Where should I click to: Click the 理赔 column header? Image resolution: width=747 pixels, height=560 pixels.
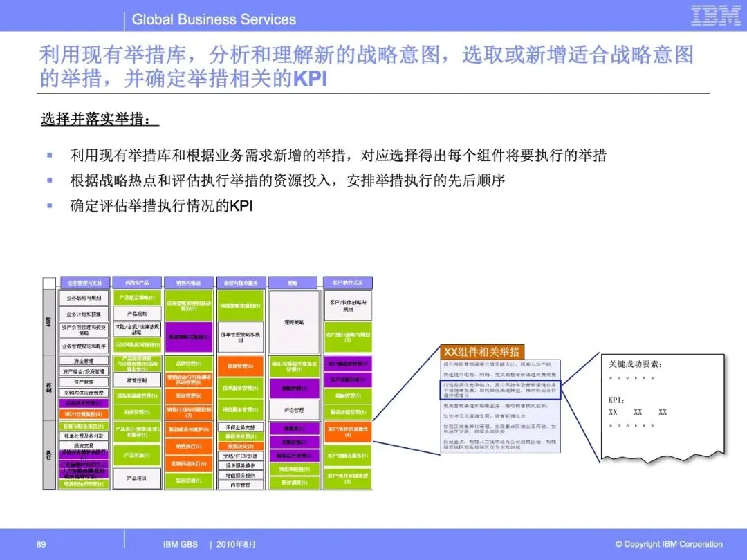click(293, 282)
